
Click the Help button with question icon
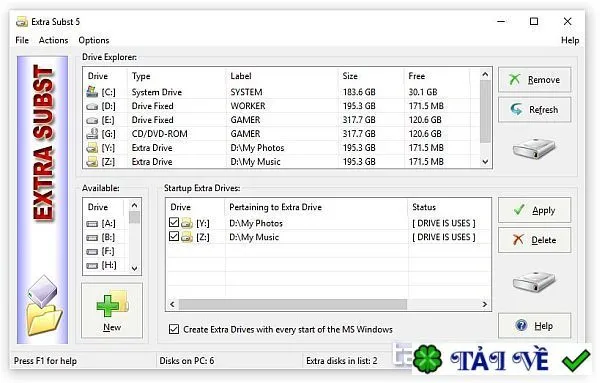pyautogui.click(x=535, y=326)
